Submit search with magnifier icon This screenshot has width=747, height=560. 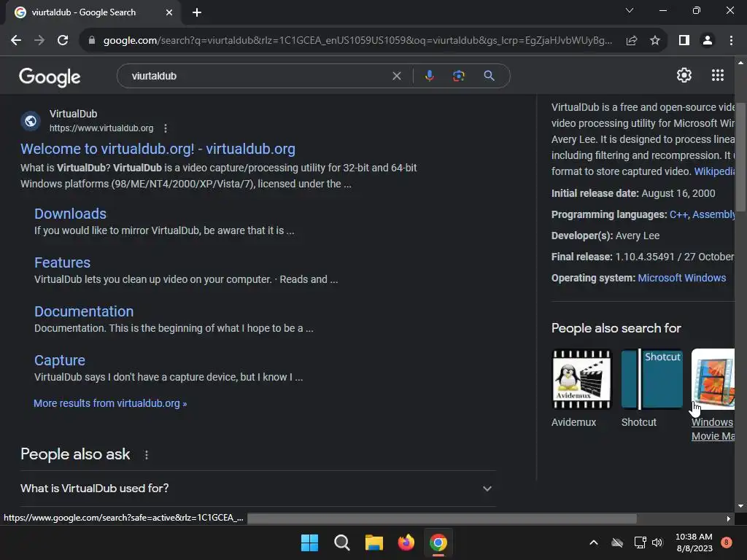pyautogui.click(x=489, y=76)
